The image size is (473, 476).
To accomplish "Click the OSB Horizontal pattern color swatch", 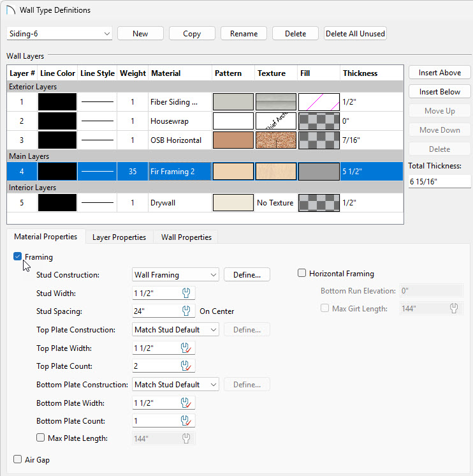I will pyautogui.click(x=233, y=140).
